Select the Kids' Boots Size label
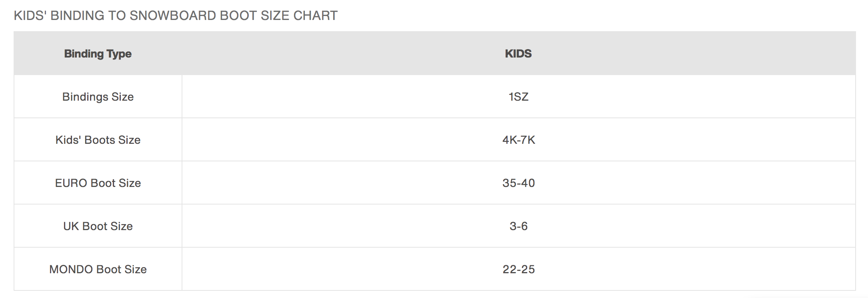Screen dimensions: 868x298 [98, 140]
